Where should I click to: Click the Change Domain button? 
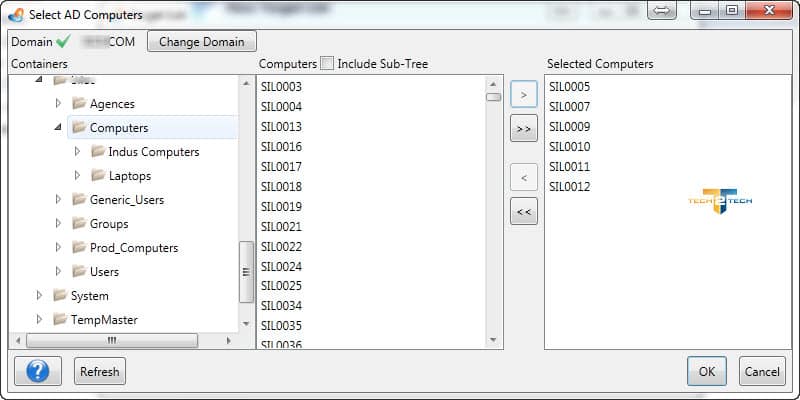[202, 42]
